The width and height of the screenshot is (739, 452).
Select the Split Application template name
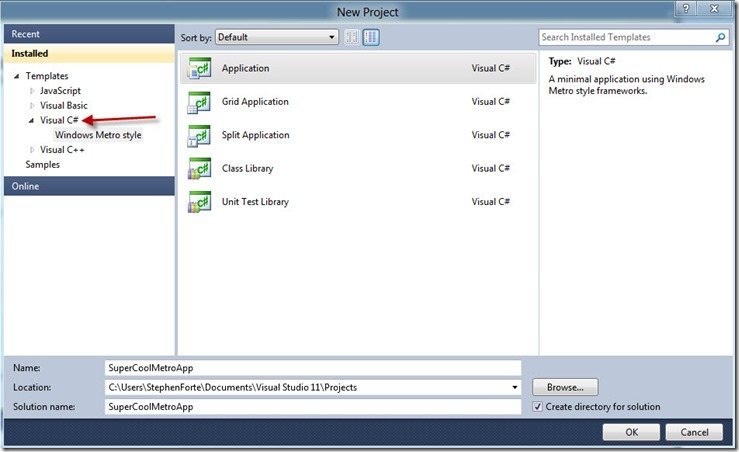[x=255, y=135]
